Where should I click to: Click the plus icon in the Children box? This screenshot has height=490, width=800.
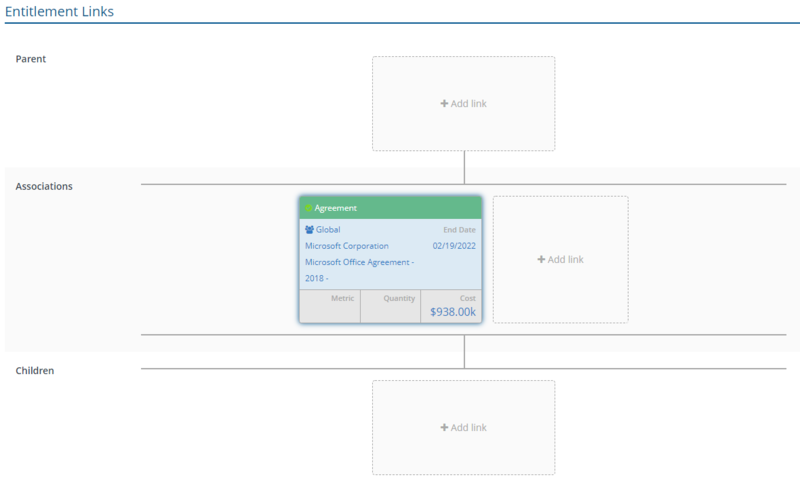[444, 428]
